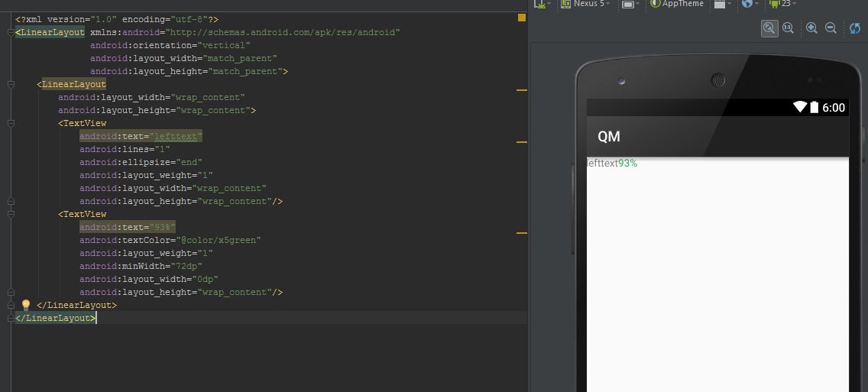Click the "lefttext" string value
This screenshot has height=392, width=868.
[176, 136]
